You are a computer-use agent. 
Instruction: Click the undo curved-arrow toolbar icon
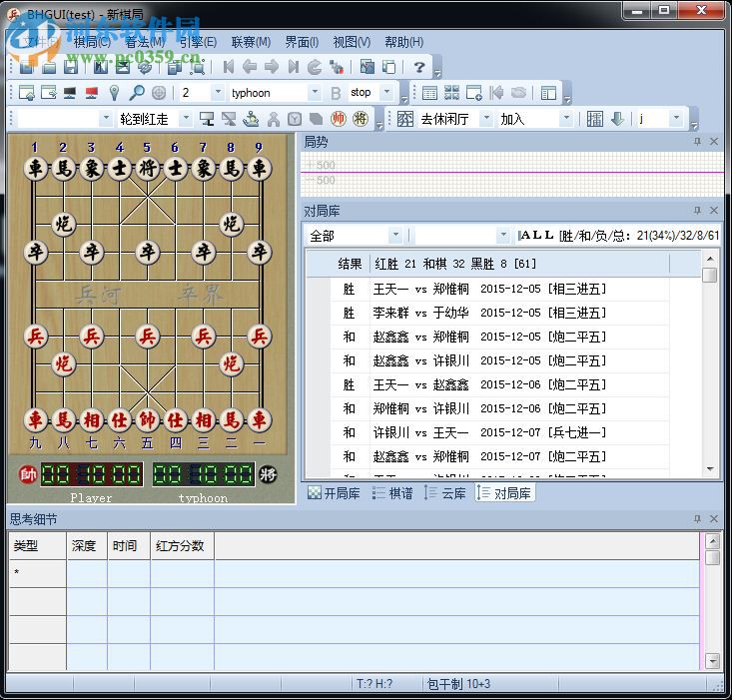[315, 67]
